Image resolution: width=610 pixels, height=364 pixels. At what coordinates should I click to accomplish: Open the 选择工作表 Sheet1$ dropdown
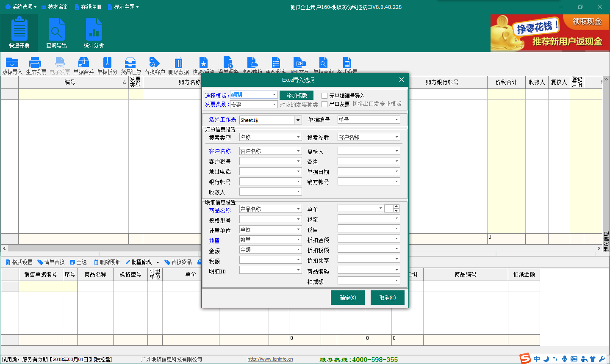(298, 120)
